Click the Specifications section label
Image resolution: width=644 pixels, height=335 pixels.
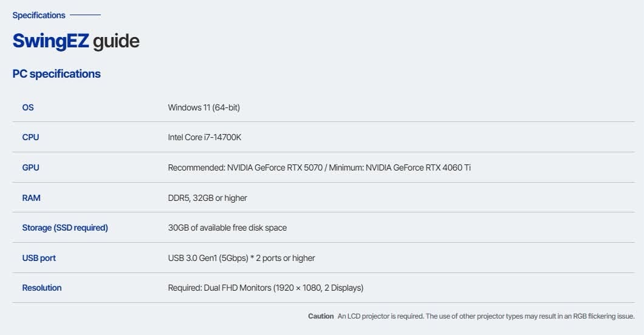coord(39,15)
